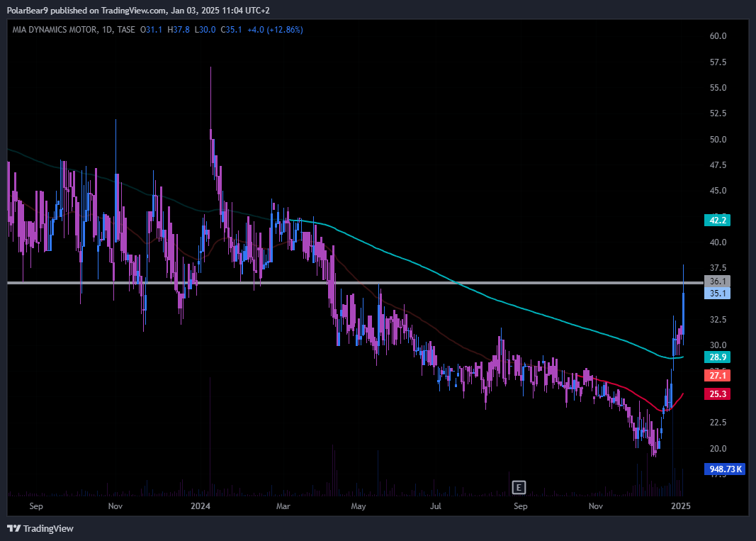
Task: Click the Mar label on time axis
Action: coord(284,506)
